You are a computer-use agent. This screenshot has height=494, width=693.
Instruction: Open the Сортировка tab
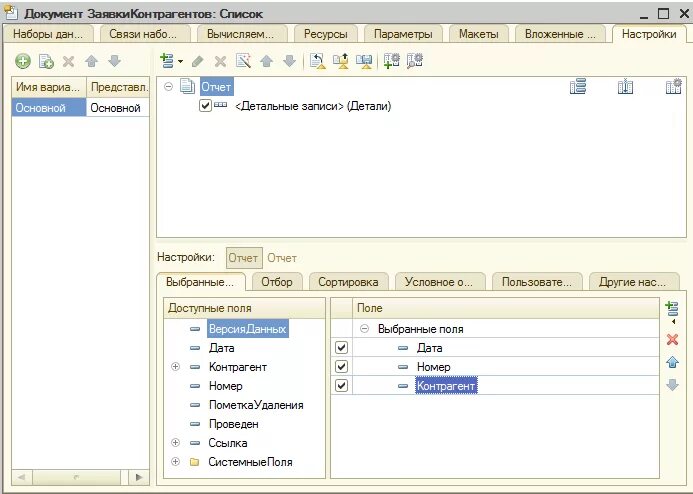click(x=348, y=282)
